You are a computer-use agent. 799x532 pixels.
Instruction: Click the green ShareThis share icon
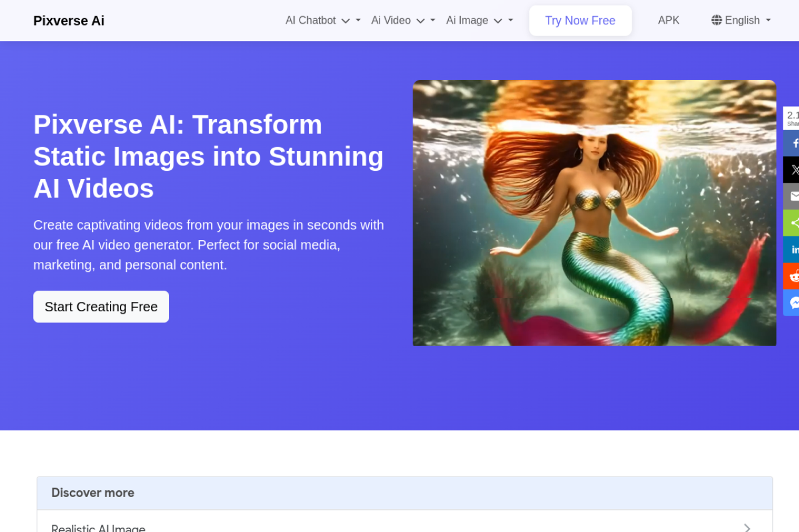tap(792, 223)
